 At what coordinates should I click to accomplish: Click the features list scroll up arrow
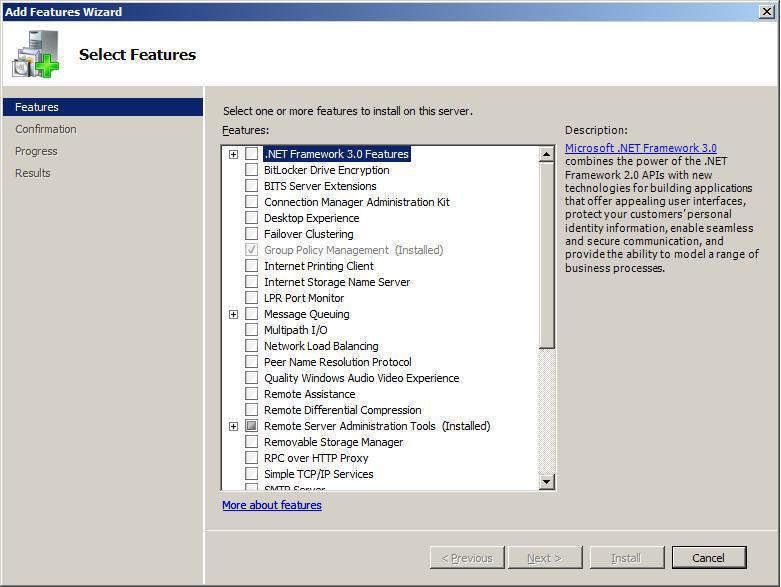pyautogui.click(x=546, y=154)
